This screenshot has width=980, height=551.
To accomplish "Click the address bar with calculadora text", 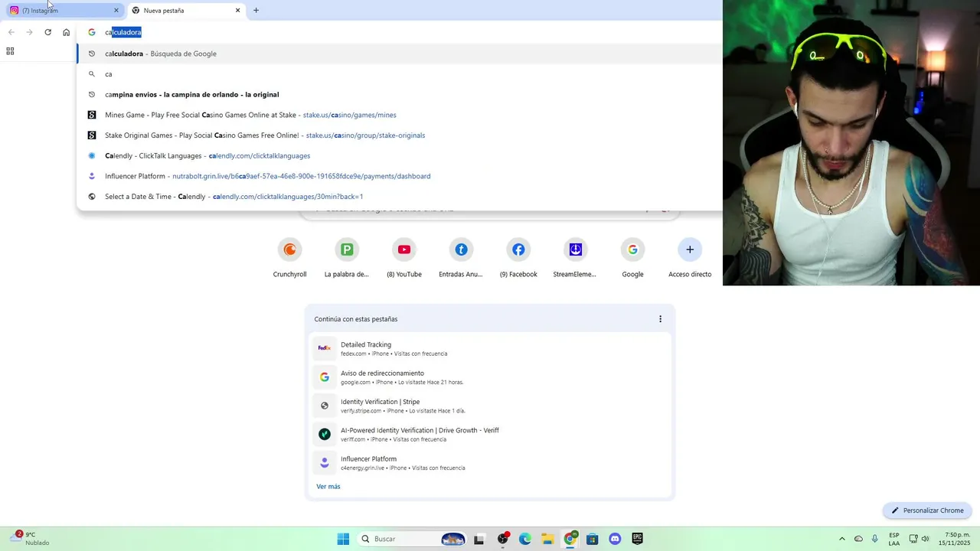I will point(398,32).
